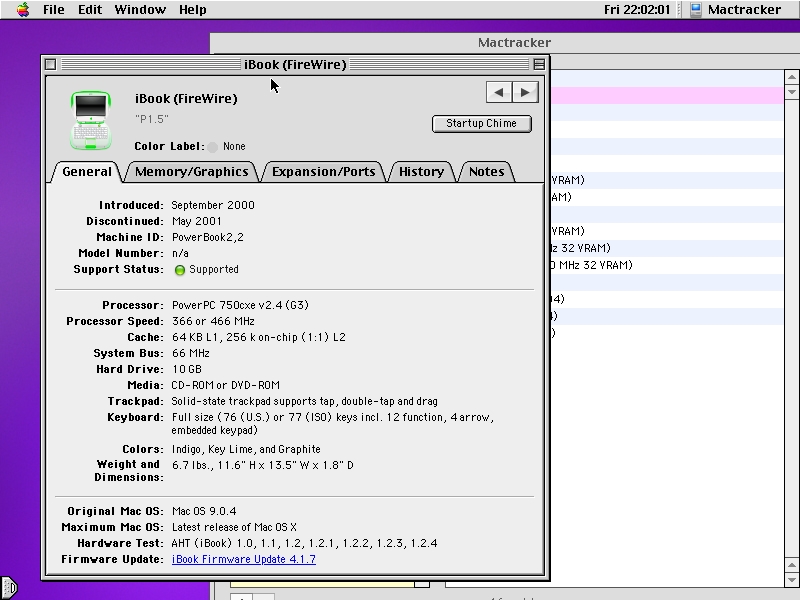Image resolution: width=800 pixels, height=600 pixels.
Task: Open the Color Label popup showing None
Action: coord(234,147)
